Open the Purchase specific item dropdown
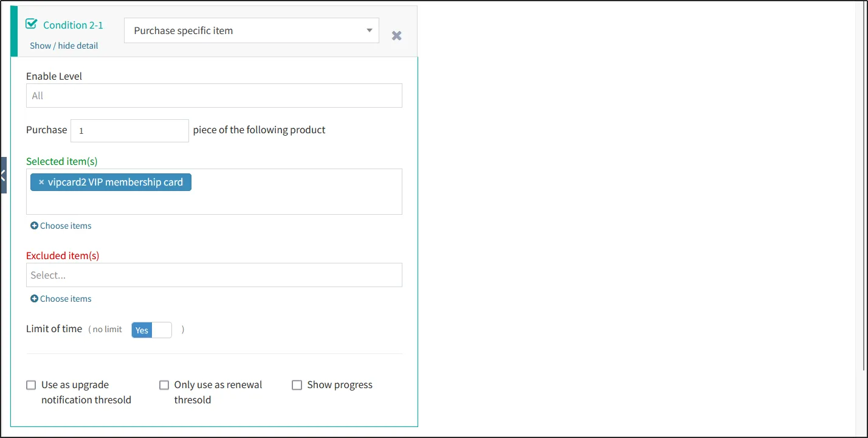 coord(243,30)
